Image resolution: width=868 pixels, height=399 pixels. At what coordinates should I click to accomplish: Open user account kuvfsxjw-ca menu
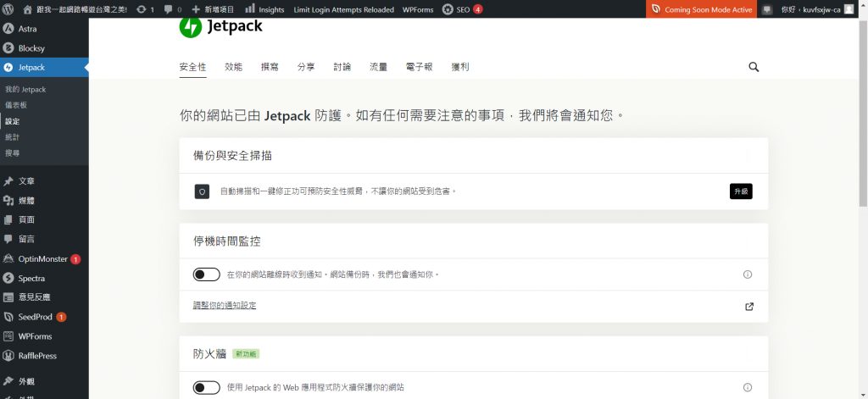(817, 9)
